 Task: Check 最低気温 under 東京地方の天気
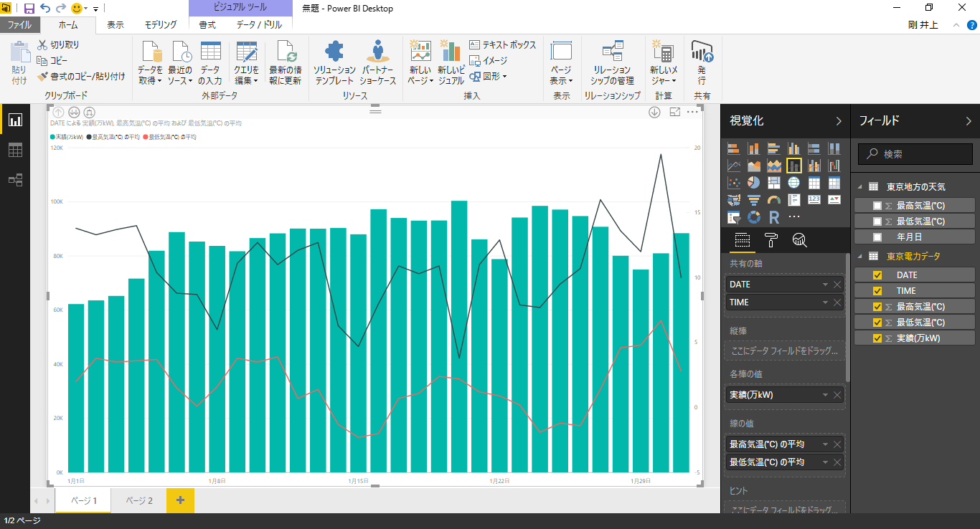tap(877, 221)
